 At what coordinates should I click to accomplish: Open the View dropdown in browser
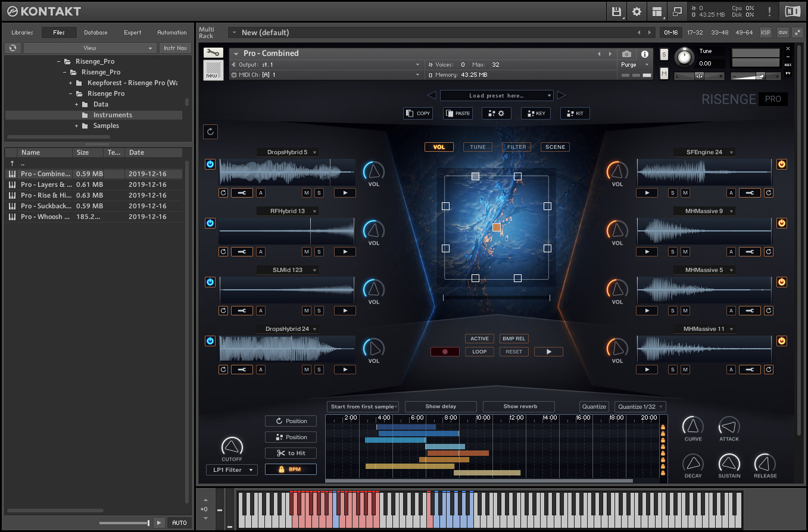point(90,48)
